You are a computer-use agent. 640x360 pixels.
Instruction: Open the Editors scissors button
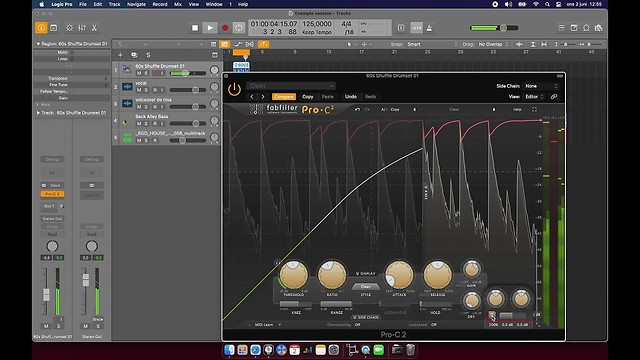(x=94, y=28)
